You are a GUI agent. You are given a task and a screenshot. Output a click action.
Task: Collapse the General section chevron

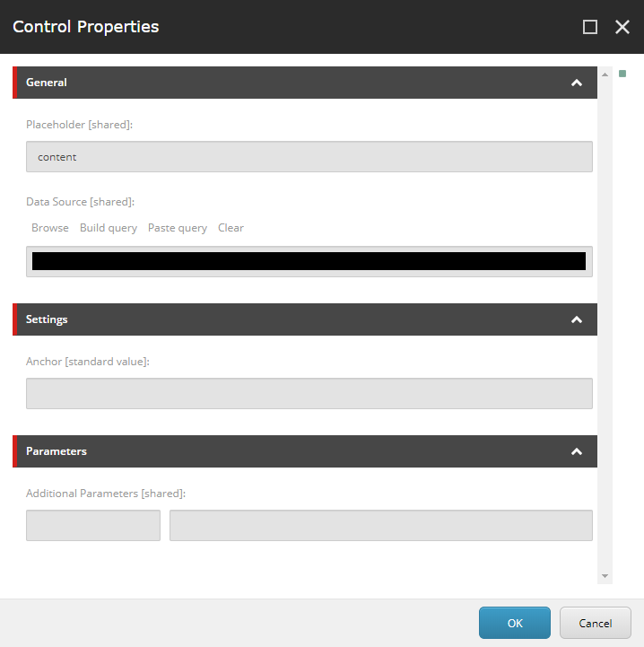point(577,83)
